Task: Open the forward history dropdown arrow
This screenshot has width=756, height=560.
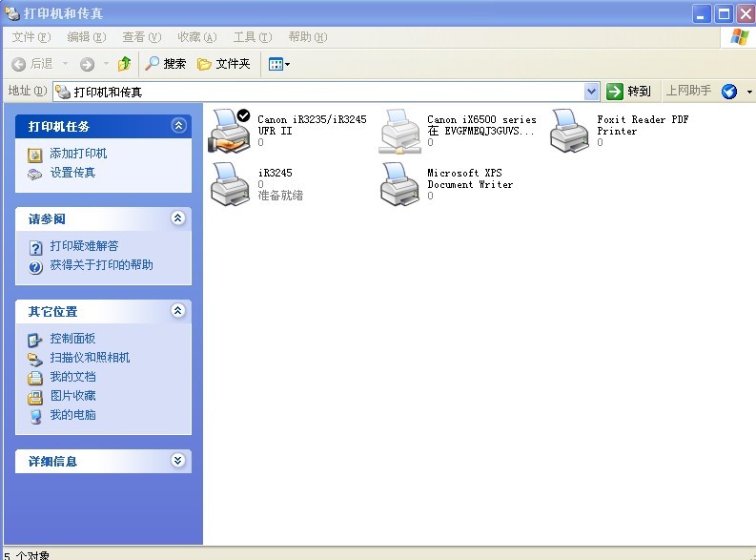Action: click(x=106, y=64)
